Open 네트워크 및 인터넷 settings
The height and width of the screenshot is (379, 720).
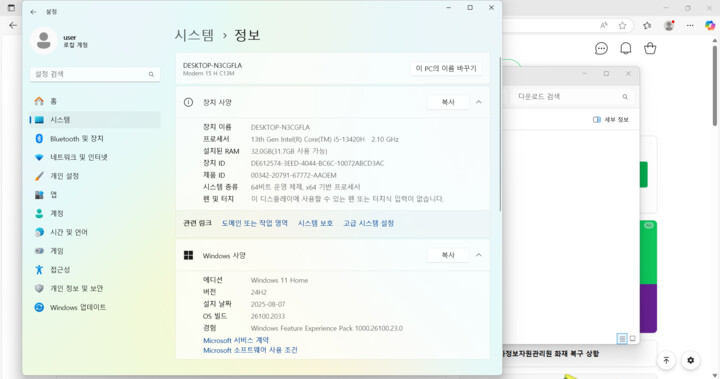[95, 158]
